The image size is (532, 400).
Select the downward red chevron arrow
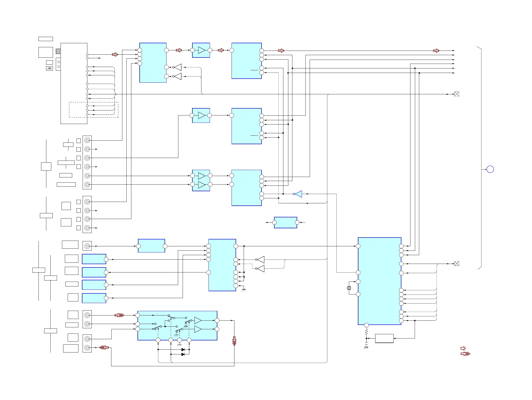(234, 341)
